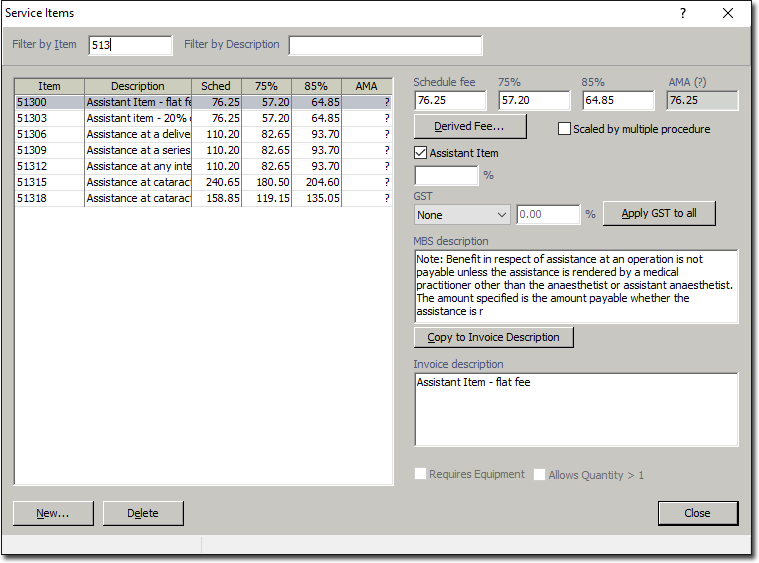Click the Filter by Item input field
This screenshot has width=759, height=563.
(130, 45)
